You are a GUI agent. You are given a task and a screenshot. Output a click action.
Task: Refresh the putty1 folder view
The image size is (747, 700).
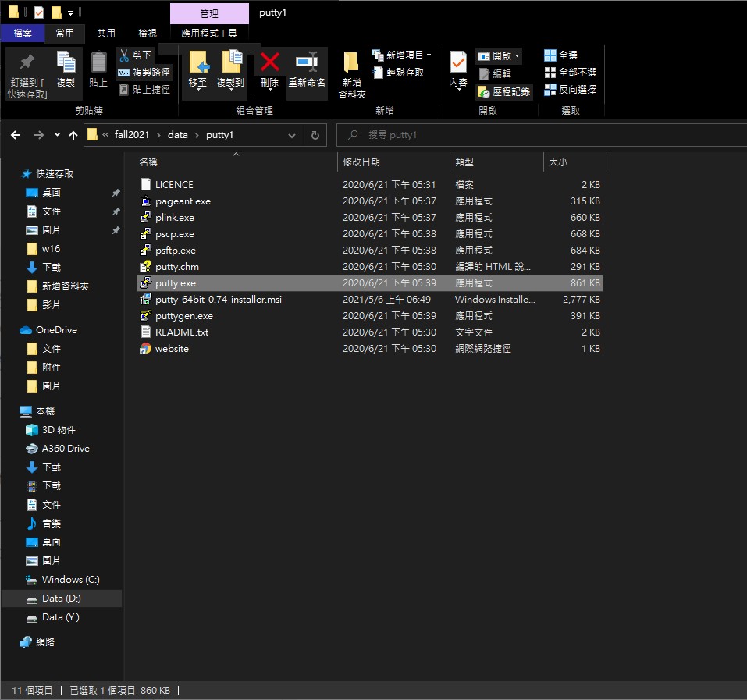point(315,135)
